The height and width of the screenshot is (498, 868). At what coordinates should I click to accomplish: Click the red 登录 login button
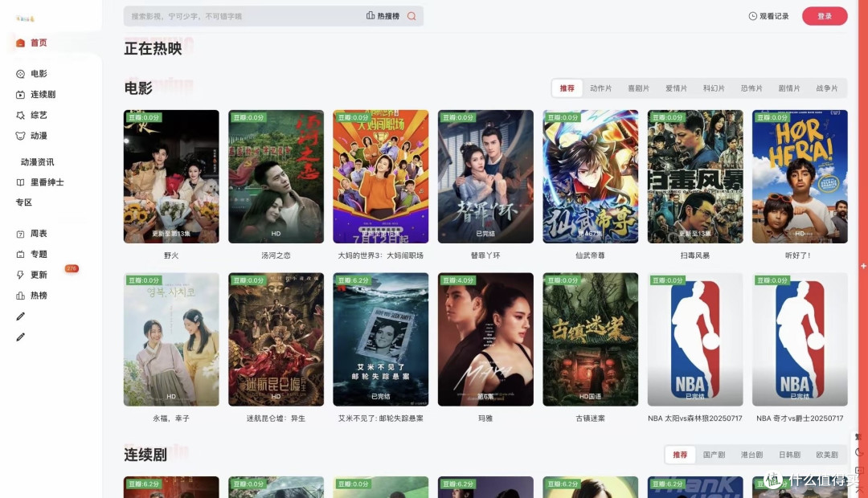pos(825,16)
